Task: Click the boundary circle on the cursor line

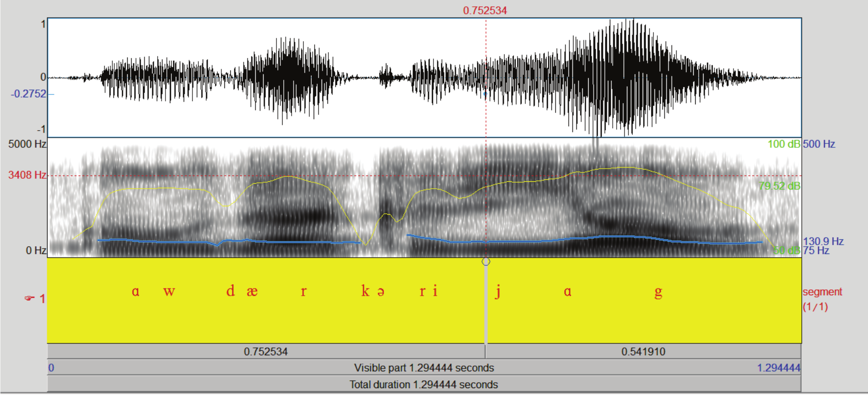Action: tap(486, 262)
